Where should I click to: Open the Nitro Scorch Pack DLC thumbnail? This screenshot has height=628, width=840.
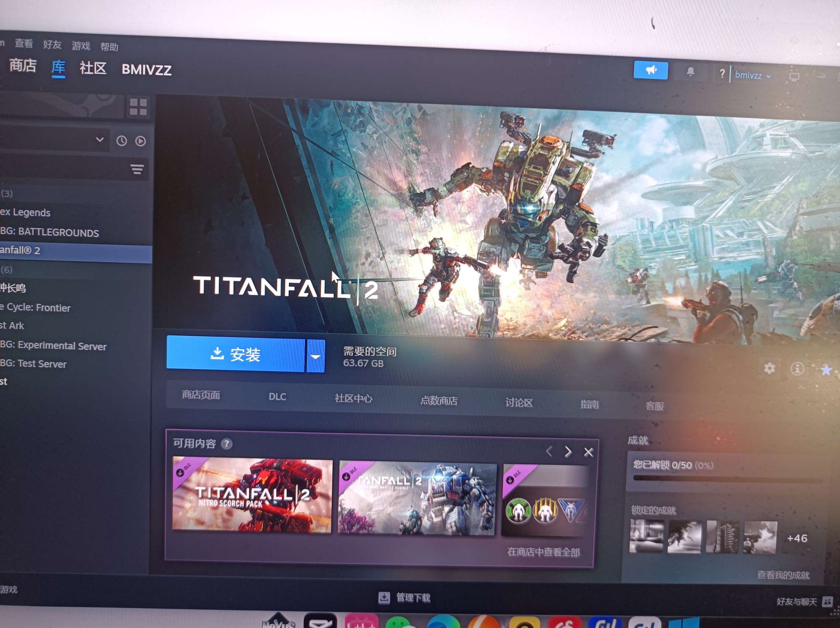[252, 495]
